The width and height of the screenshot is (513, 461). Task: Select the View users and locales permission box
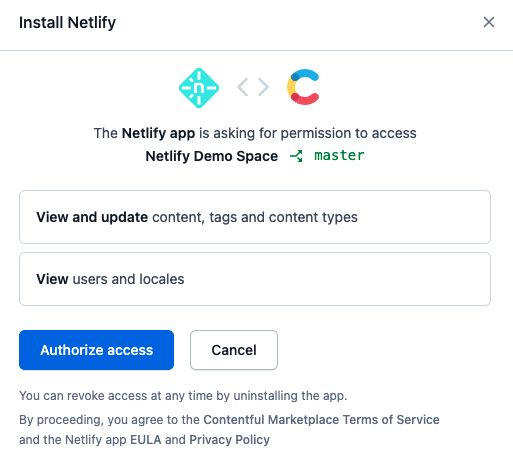tap(255, 279)
